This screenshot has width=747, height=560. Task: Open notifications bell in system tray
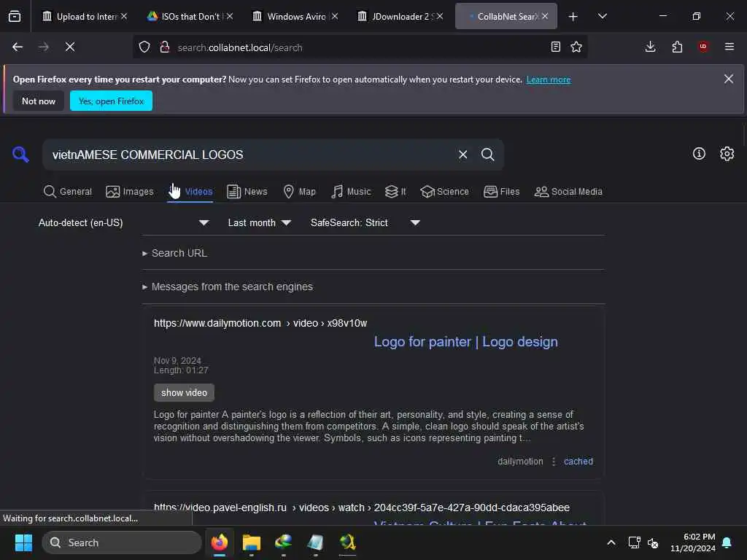pos(727,542)
